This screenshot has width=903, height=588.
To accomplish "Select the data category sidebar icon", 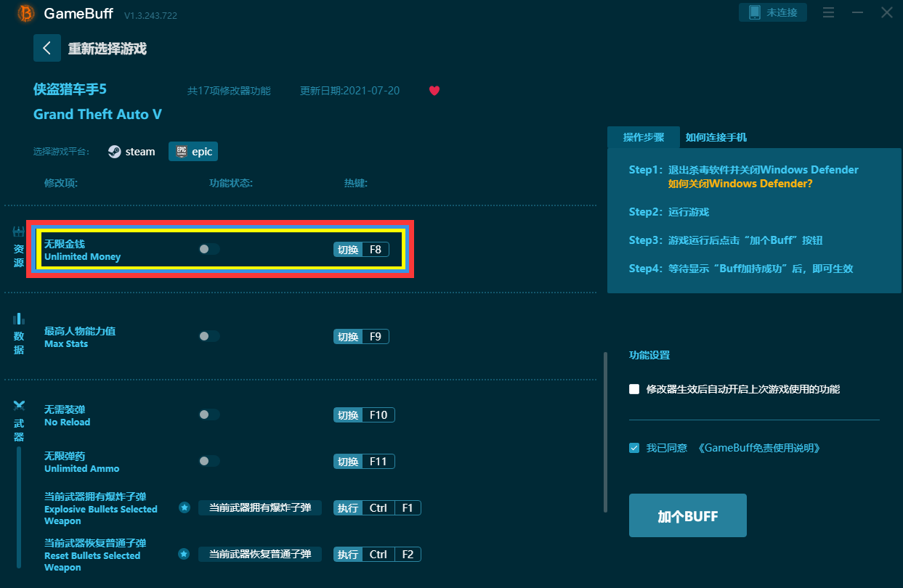I will (19, 319).
